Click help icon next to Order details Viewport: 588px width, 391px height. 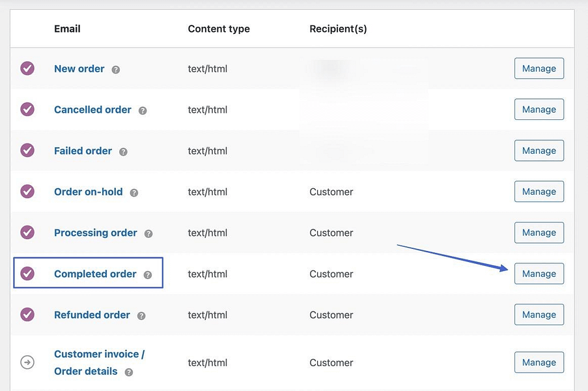[x=129, y=372]
